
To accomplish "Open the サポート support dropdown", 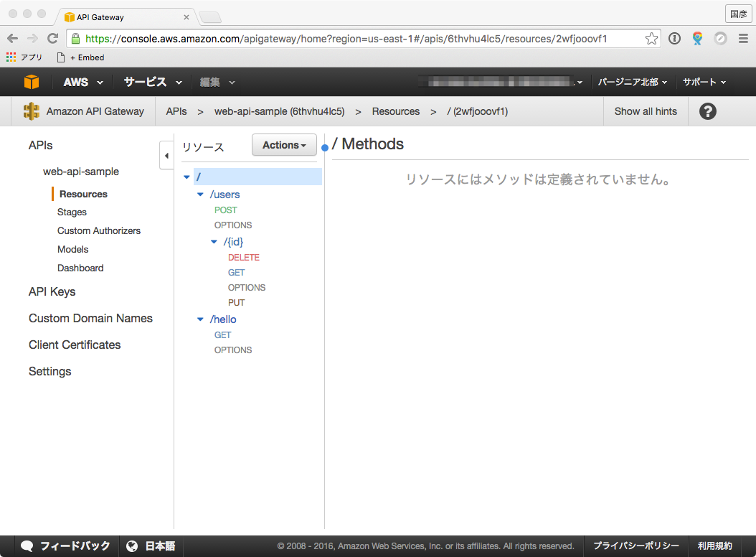I will coord(704,82).
